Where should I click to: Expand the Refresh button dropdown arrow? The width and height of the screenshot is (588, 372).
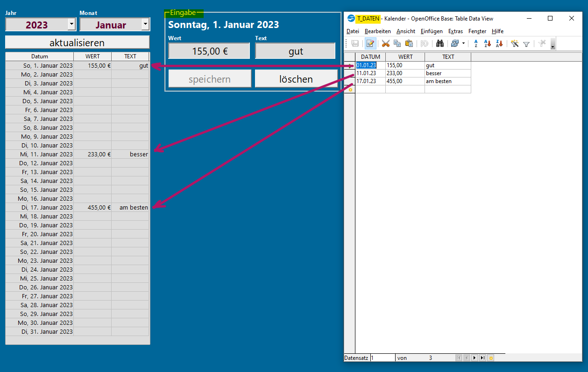click(x=463, y=44)
